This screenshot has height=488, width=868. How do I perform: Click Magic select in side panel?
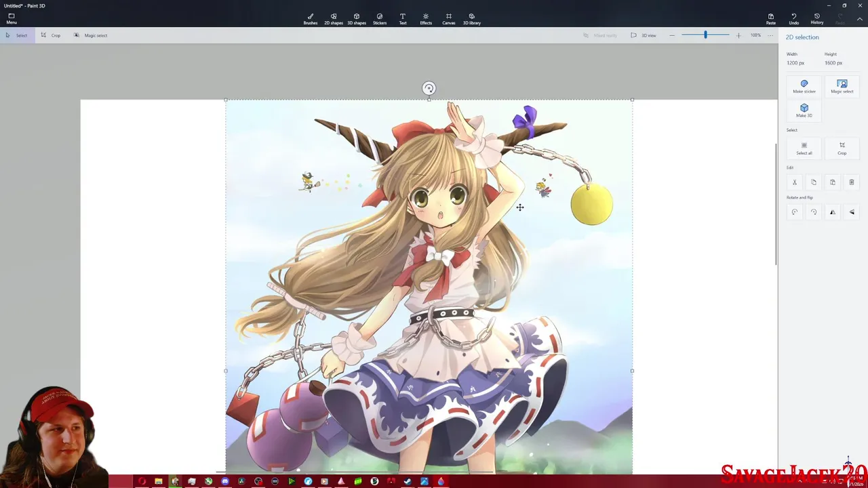point(842,87)
